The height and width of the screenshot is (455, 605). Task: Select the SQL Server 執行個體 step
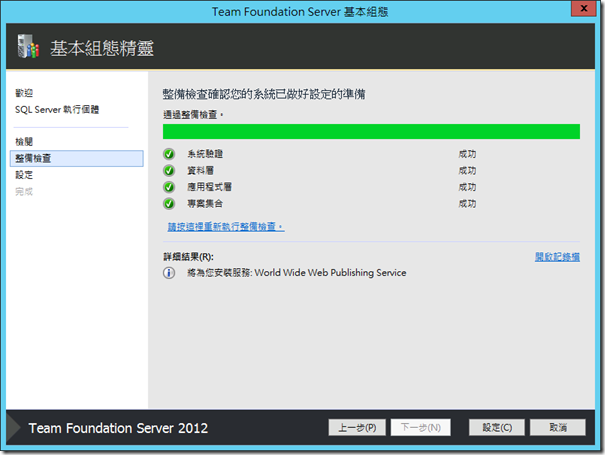click(x=57, y=110)
